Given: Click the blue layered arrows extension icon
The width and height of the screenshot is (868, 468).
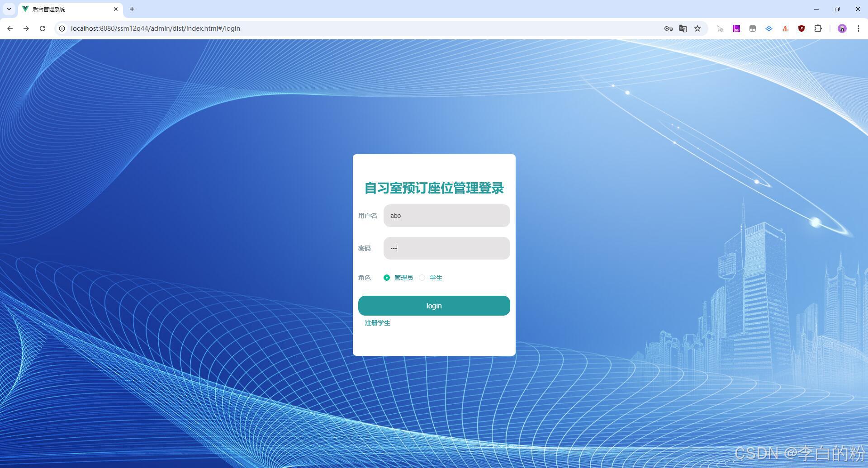Looking at the screenshot, I should 769,28.
